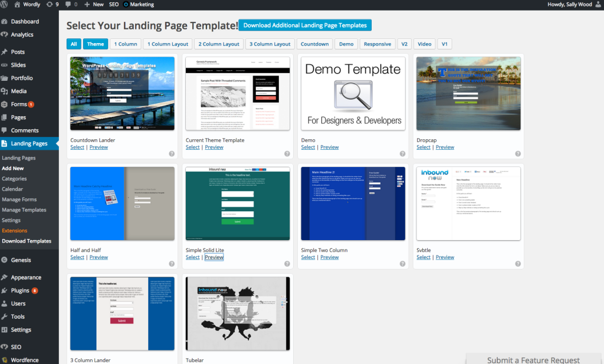Filter templates by 2 Column Layout

click(x=219, y=44)
